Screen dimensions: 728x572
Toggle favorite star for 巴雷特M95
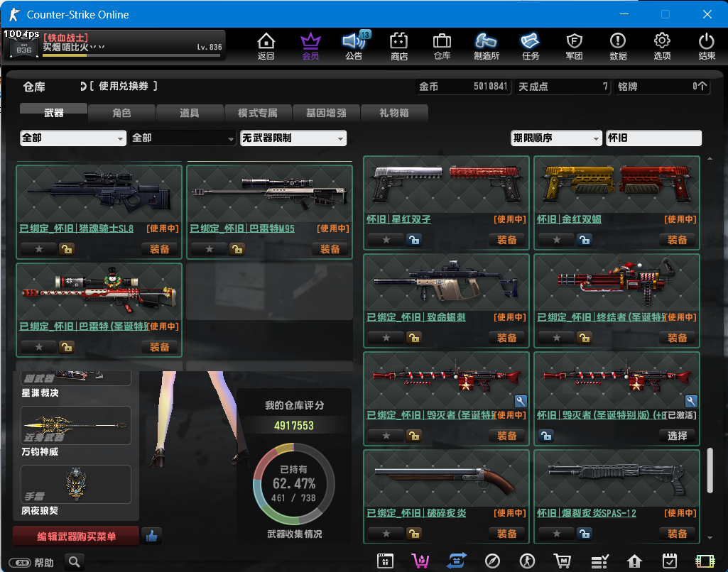click(x=210, y=249)
